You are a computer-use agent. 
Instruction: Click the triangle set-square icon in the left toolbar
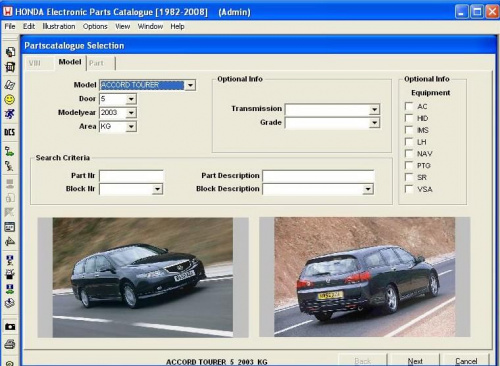[x=10, y=241]
